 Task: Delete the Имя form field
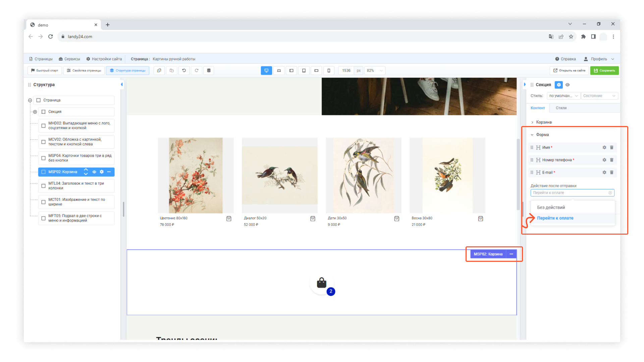612,147
